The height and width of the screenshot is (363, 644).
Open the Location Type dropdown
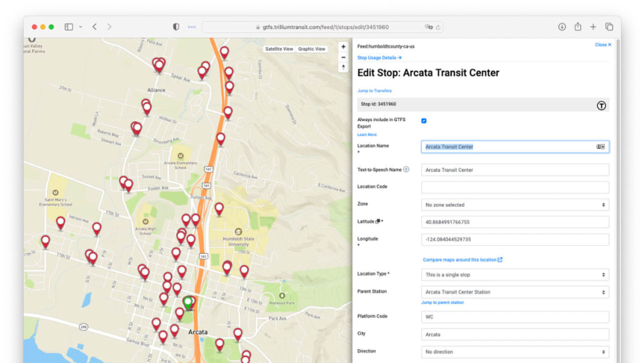[x=515, y=275]
